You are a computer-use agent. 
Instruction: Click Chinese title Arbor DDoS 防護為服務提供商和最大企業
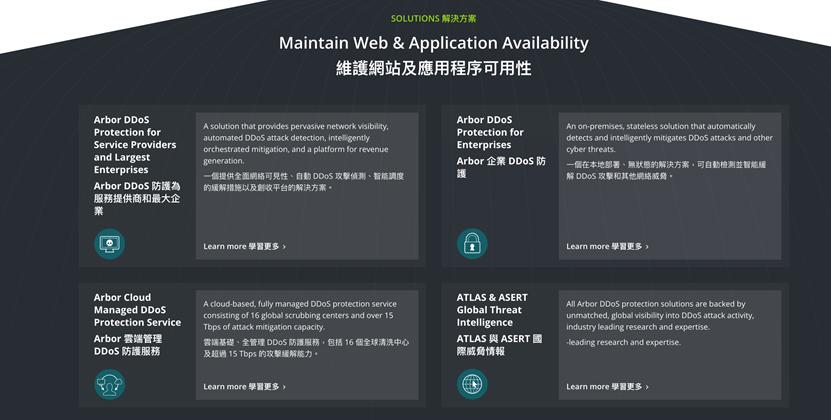[137, 198]
